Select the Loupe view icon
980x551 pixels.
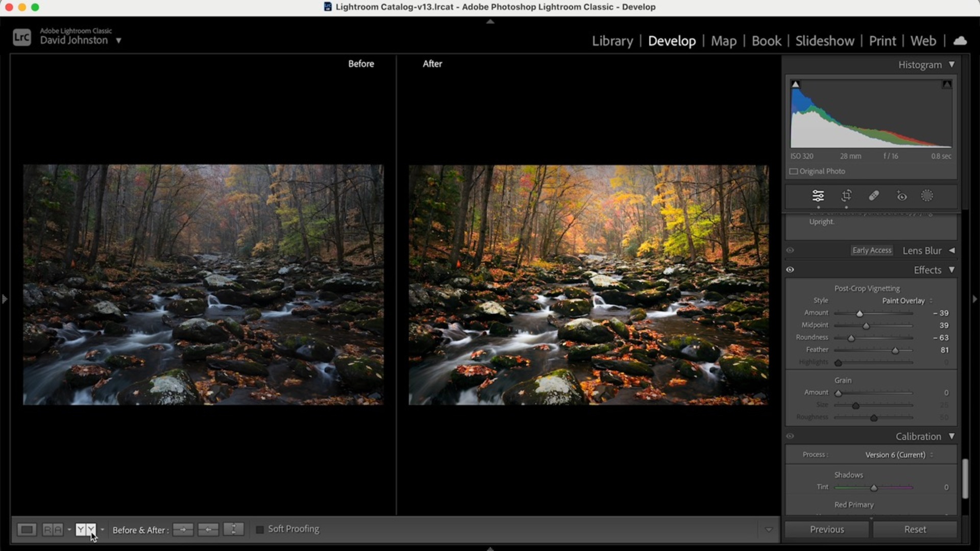click(27, 530)
